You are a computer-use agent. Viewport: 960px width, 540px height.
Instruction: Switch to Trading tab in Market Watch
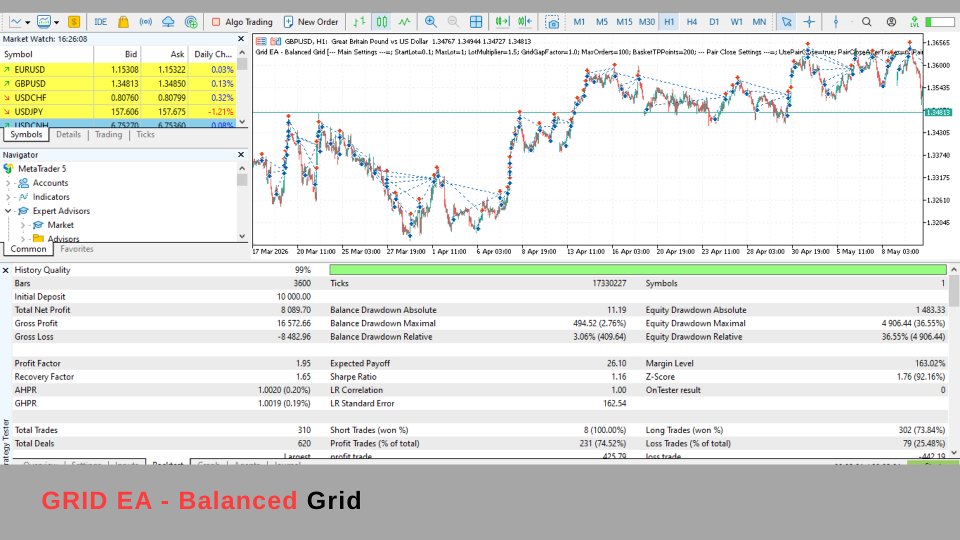pyautogui.click(x=108, y=135)
